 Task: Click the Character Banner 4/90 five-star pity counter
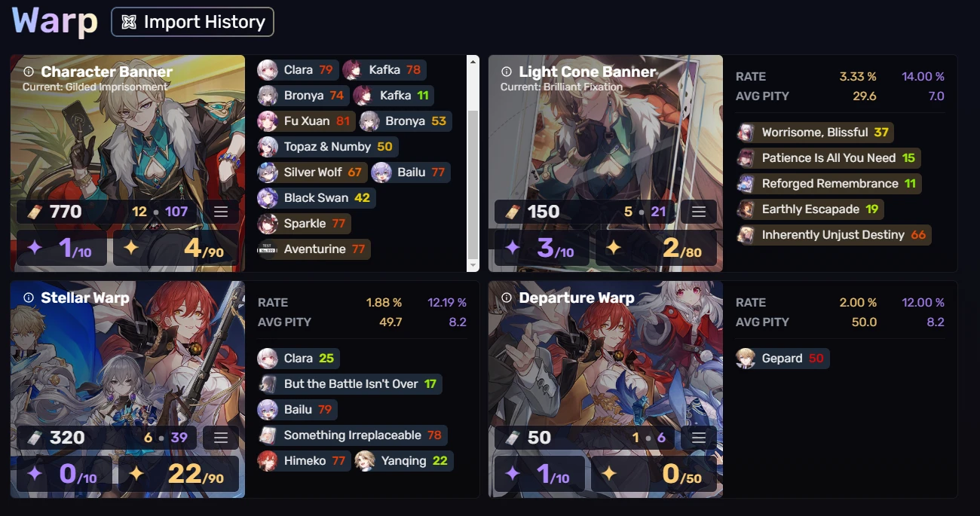(x=178, y=248)
